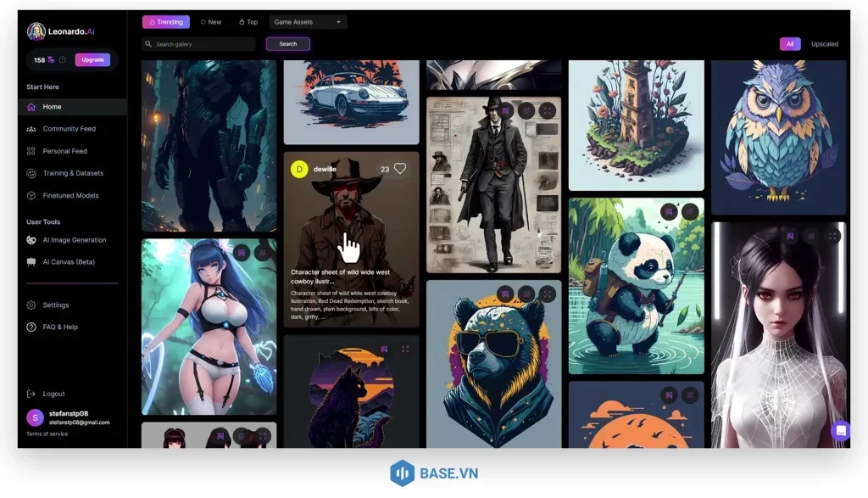The height and width of the screenshot is (498, 868).
Task: Select the All filter toggle
Action: 790,44
